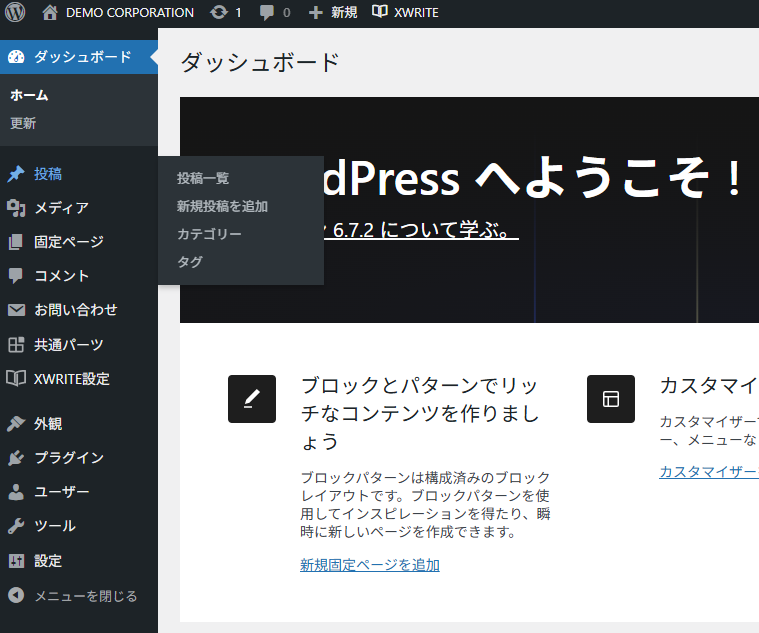The width and height of the screenshot is (759, 633).
Task: Expand the DEMO CORPORATION site menu
Action: 118,13
